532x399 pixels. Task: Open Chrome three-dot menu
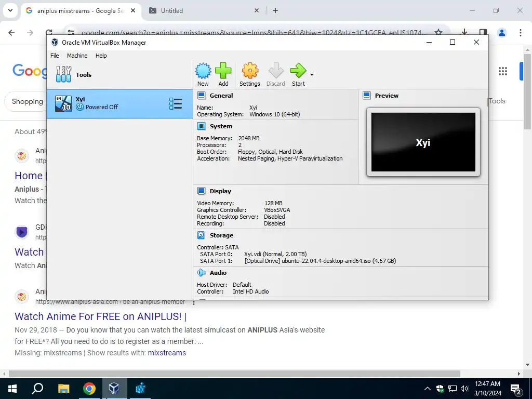pos(520,33)
